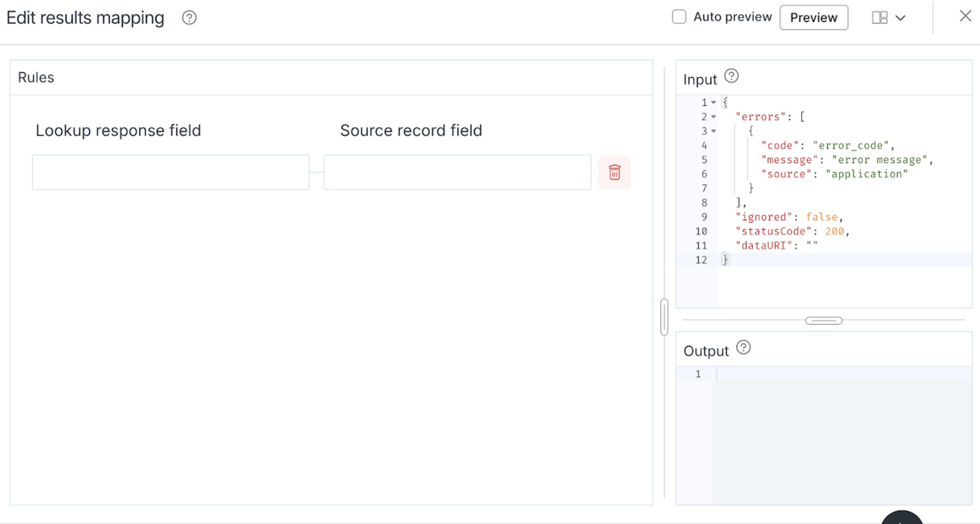980x524 pixels.
Task: Click the Input panel help icon
Action: 731,76
